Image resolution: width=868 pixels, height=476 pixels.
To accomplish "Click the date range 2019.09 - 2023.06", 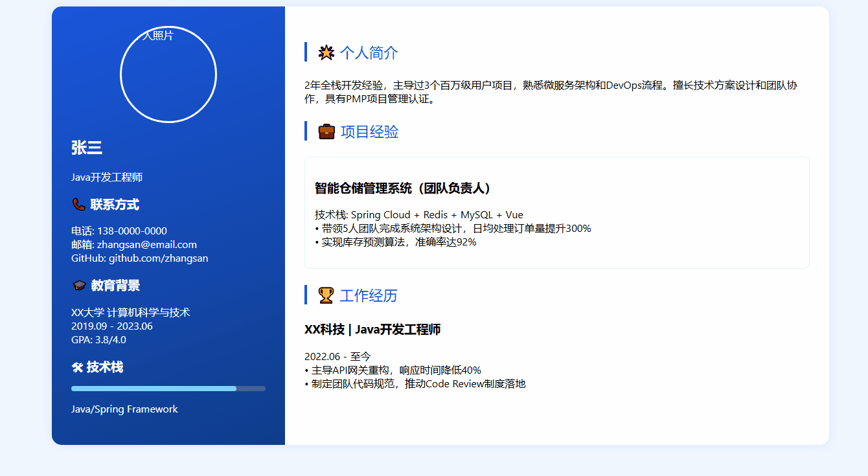I will pos(112,326).
